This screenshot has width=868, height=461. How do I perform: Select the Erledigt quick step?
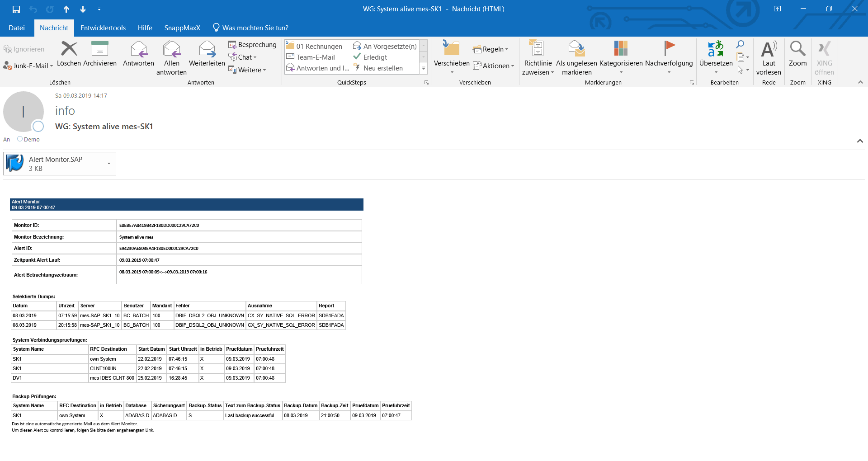[x=370, y=57]
